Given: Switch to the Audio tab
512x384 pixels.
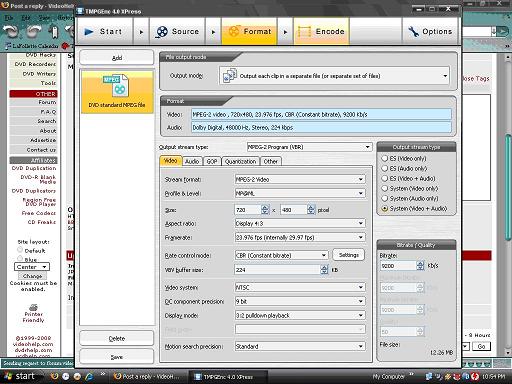Looking at the screenshot, I should 192,161.
